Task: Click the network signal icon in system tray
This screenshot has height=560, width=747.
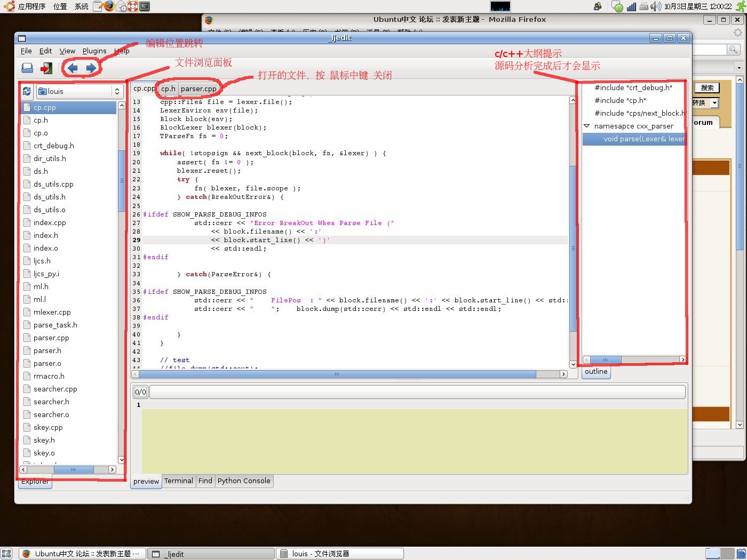Action: [x=632, y=6]
